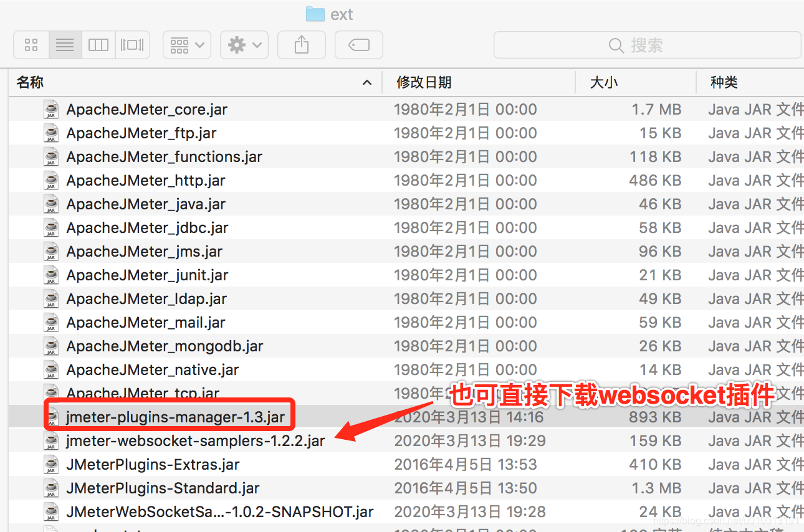Click JAR icon of ApacheJMeter_ldap.jar
804x532 pixels.
pyautogui.click(x=51, y=299)
